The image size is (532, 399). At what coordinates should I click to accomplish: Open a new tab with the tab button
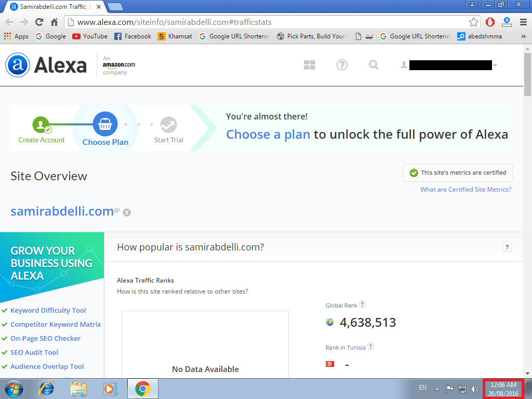[x=115, y=7]
